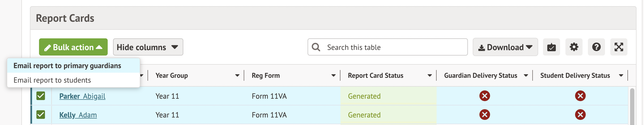Click the help question mark icon

[x=596, y=47]
